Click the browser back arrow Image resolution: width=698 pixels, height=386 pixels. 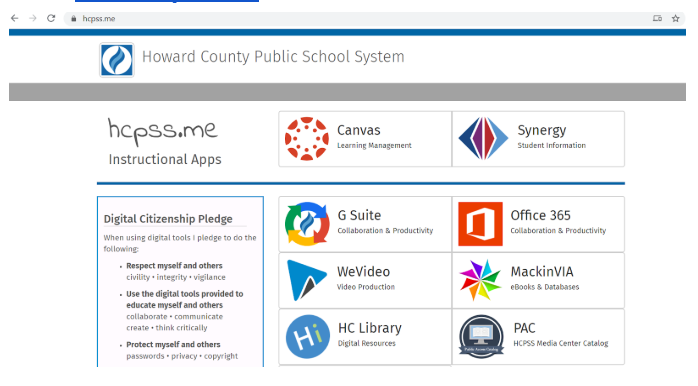[x=15, y=18]
